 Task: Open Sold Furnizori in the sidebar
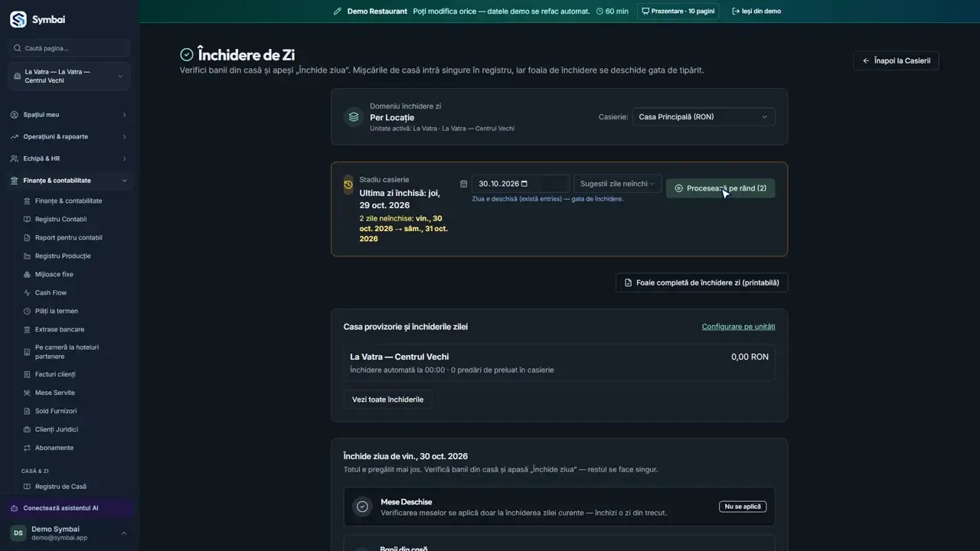click(56, 411)
